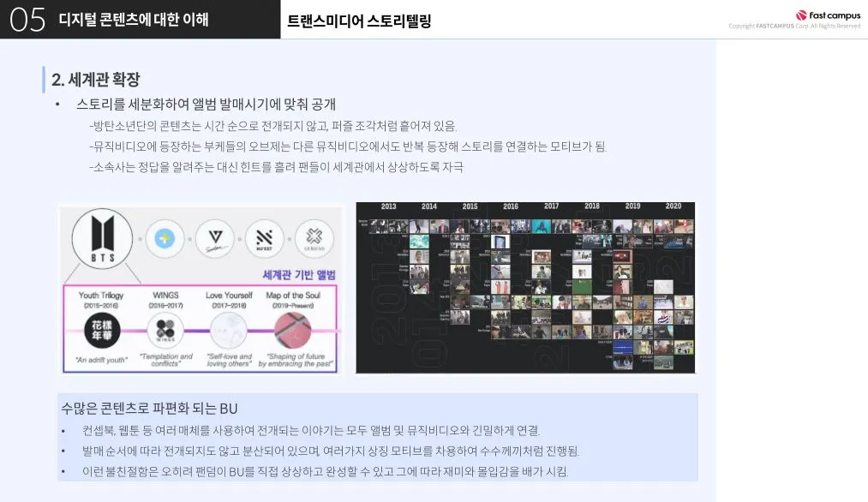Click the bullet starting '발매 순서에 따라'
This screenshot has height=502, width=868.
(x=331, y=451)
